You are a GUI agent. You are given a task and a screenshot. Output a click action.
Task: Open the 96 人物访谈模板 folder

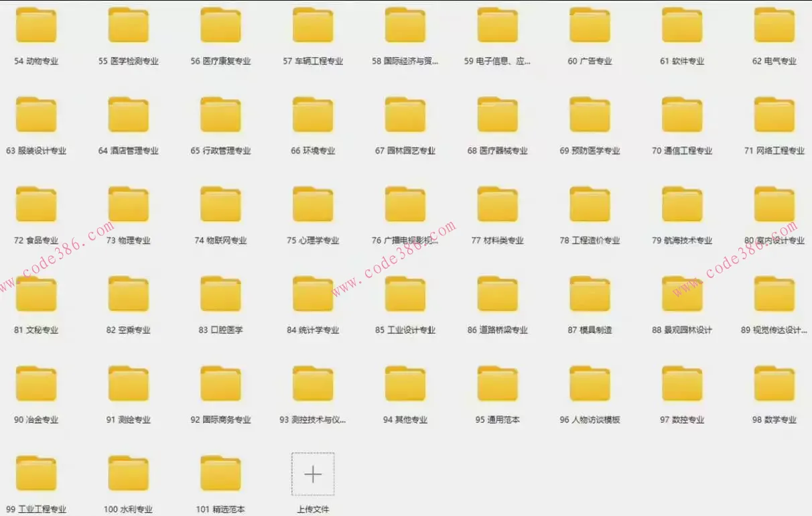589,383
